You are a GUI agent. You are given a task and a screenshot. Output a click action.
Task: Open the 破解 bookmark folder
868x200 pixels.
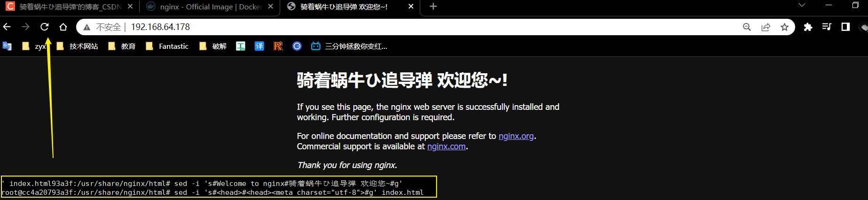tap(213, 46)
